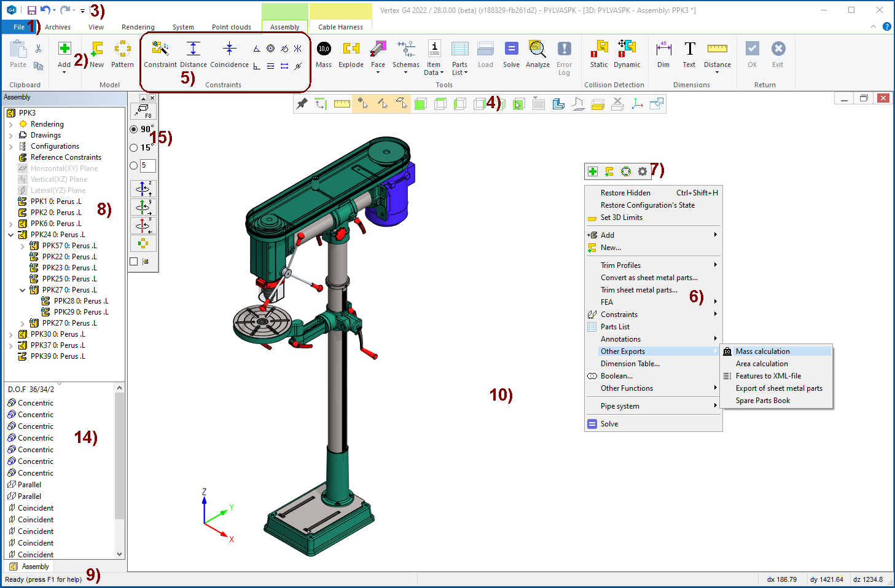The height and width of the screenshot is (588, 895).
Task: Click the Mass calculation tool icon
Action: coord(324,49)
